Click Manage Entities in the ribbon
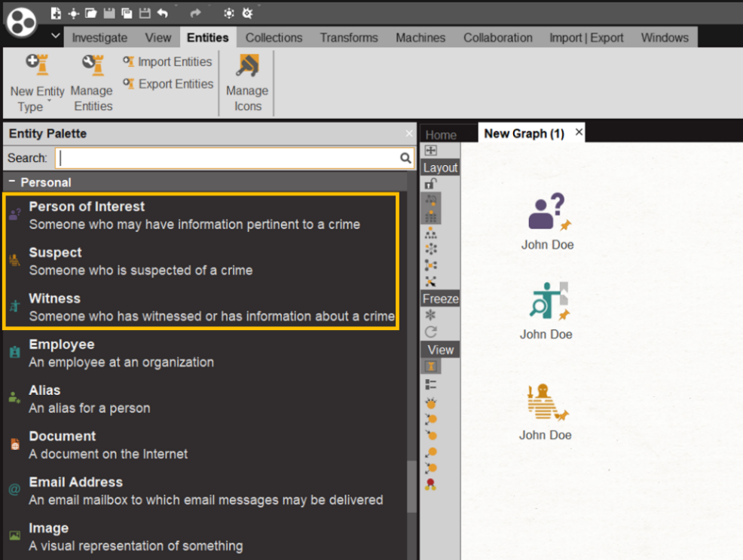This screenshot has height=560, width=743. [x=93, y=82]
